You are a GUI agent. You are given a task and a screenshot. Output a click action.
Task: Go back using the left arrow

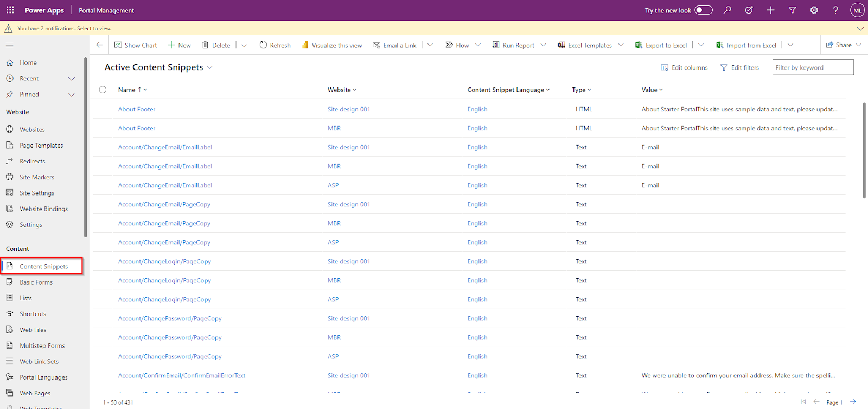tap(99, 45)
